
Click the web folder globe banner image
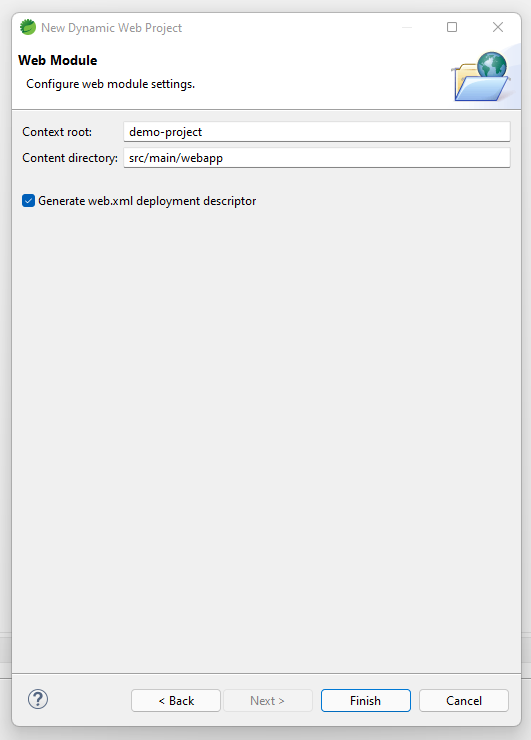point(481,76)
